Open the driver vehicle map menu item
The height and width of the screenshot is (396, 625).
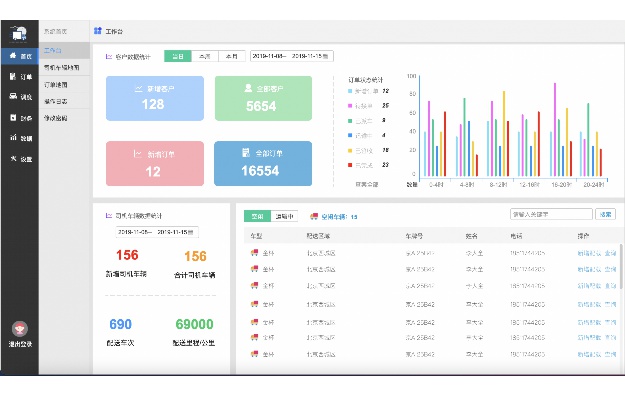pos(64,67)
